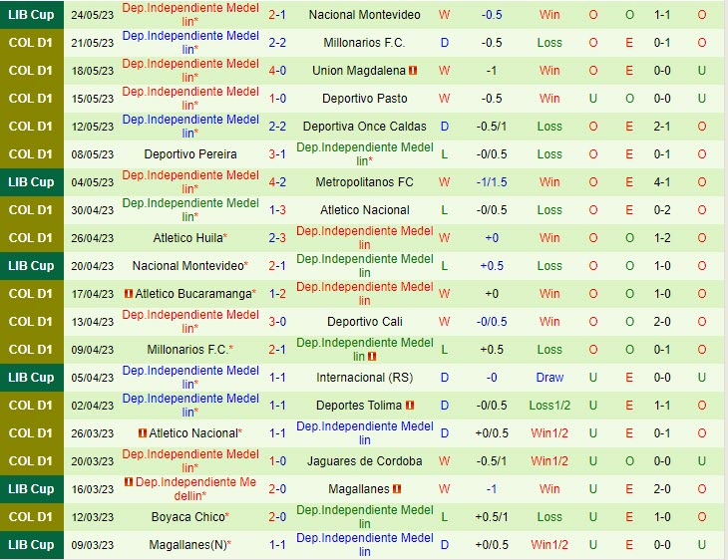Select the 3-0 score against Deportivo Cali
Screen dimensions: 728x560
point(277,322)
